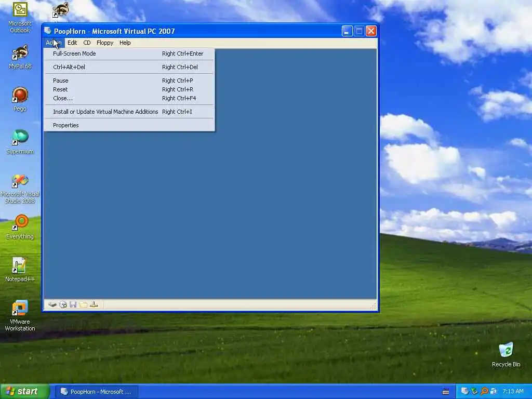The image size is (532, 399).
Task: Open Microsoft Outlook desktop icon
Action: [20, 18]
